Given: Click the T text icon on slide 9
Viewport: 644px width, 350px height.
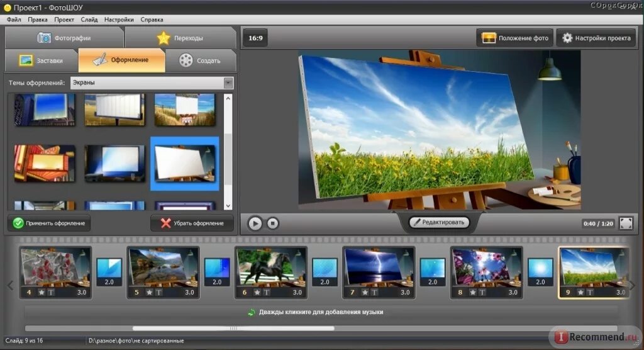Looking at the screenshot, I should tap(590, 293).
